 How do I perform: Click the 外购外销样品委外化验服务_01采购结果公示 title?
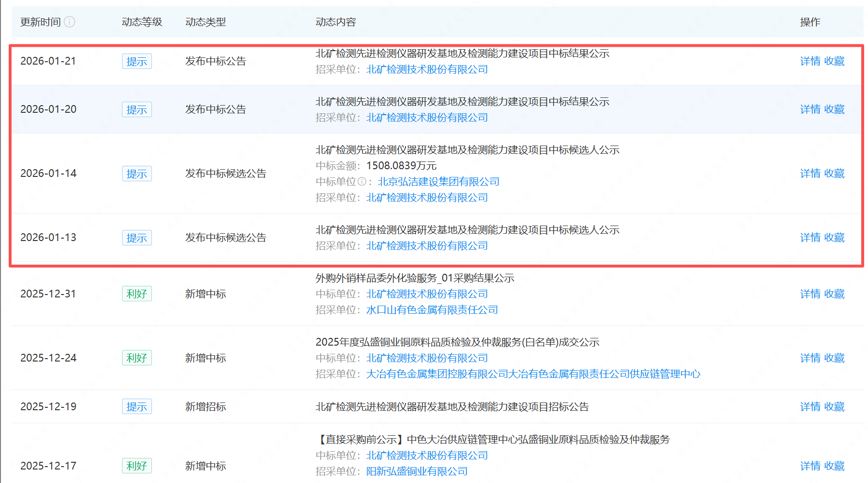click(415, 278)
